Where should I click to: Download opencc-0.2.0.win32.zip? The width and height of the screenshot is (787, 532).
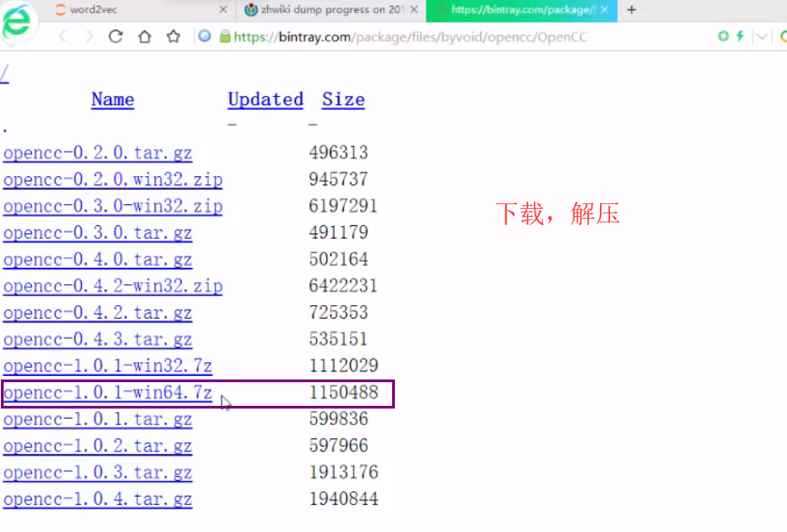(x=113, y=179)
